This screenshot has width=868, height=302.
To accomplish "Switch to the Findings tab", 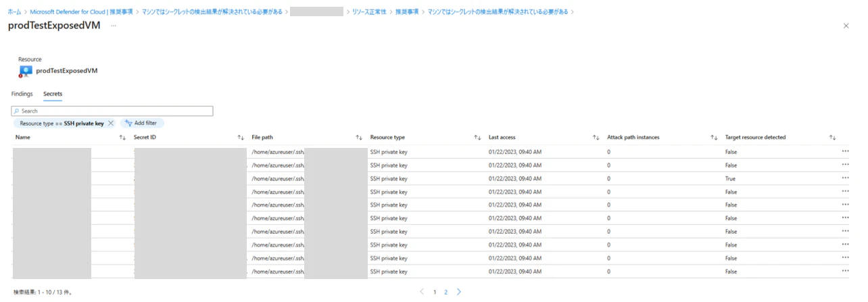I will coord(22,93).
